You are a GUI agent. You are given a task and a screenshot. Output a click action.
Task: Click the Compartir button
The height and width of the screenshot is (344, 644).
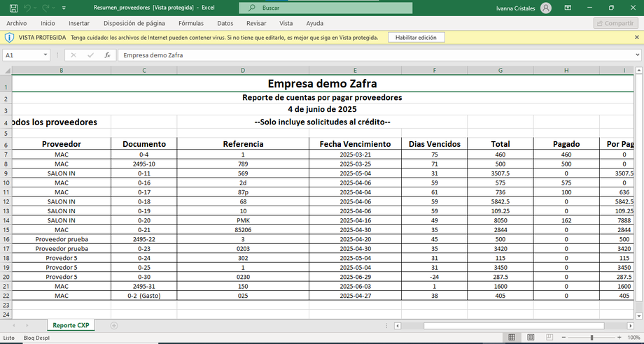coord(615,23)
